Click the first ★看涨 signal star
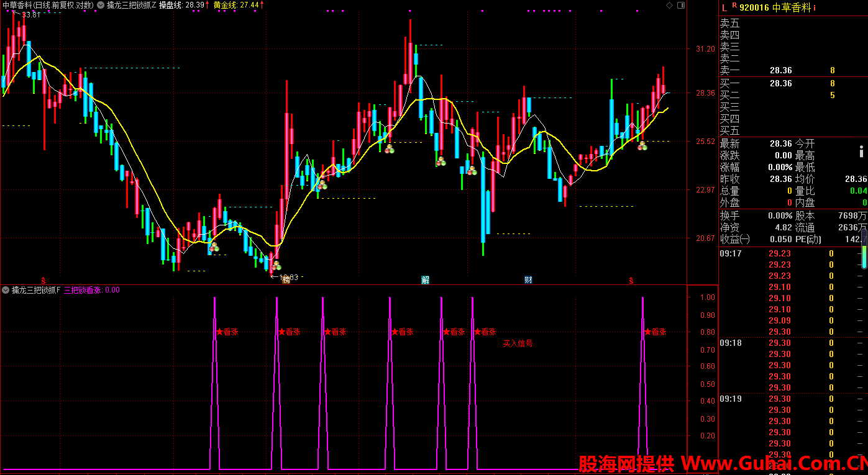Screen dimensions: 868x475 pyautogui.click(x=219, y=332)
